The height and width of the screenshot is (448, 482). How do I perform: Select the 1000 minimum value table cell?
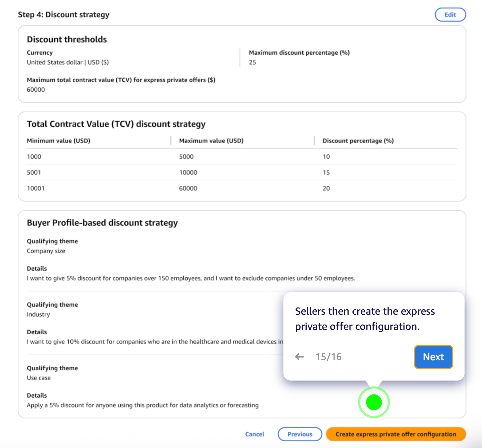coord(34,157)
